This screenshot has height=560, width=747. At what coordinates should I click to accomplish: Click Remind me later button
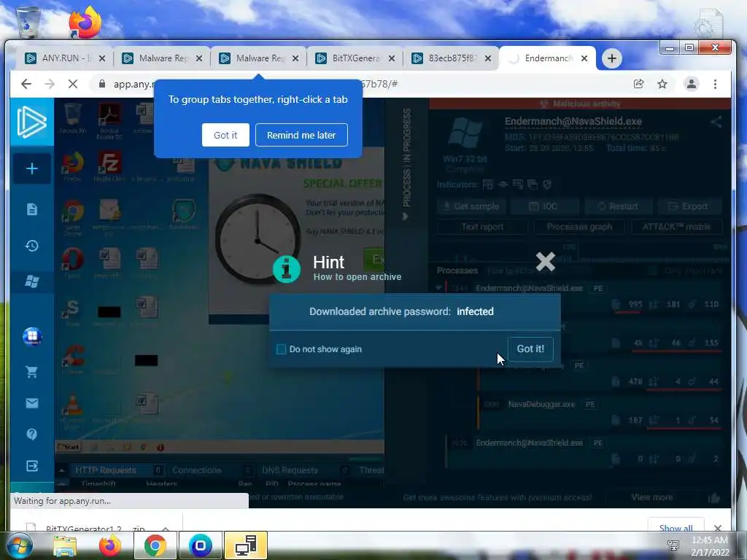pyautogui.click(x=301, y=135)
